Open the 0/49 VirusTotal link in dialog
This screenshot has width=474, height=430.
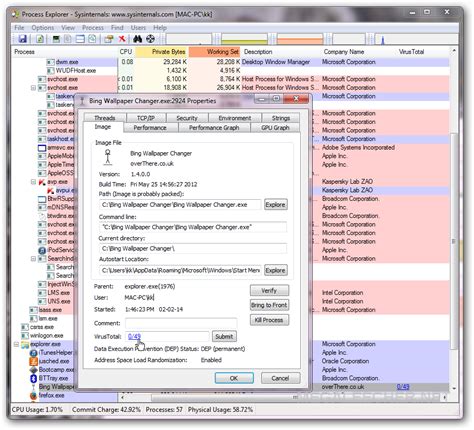134,337
